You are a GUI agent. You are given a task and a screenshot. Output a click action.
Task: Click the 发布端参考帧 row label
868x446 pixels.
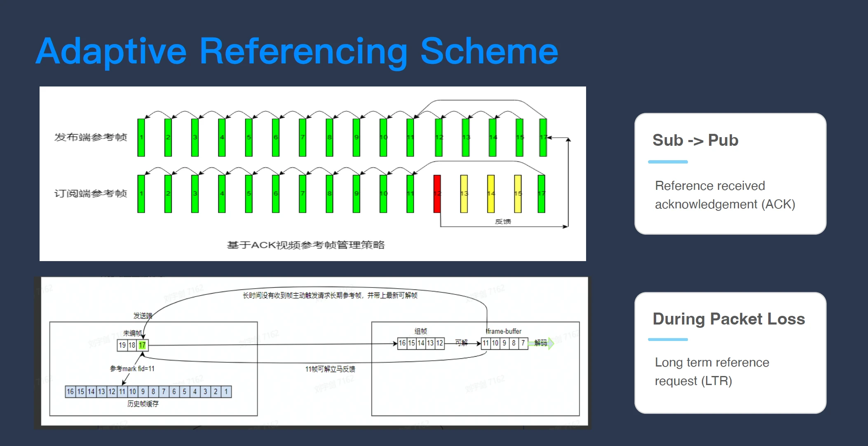pyautogui.click(x=91, y=137)
